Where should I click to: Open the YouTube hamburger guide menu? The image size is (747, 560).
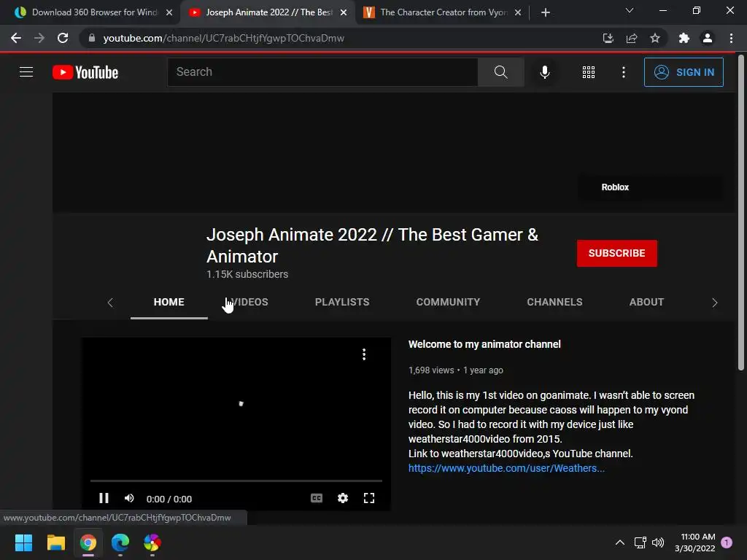[26, 72]
